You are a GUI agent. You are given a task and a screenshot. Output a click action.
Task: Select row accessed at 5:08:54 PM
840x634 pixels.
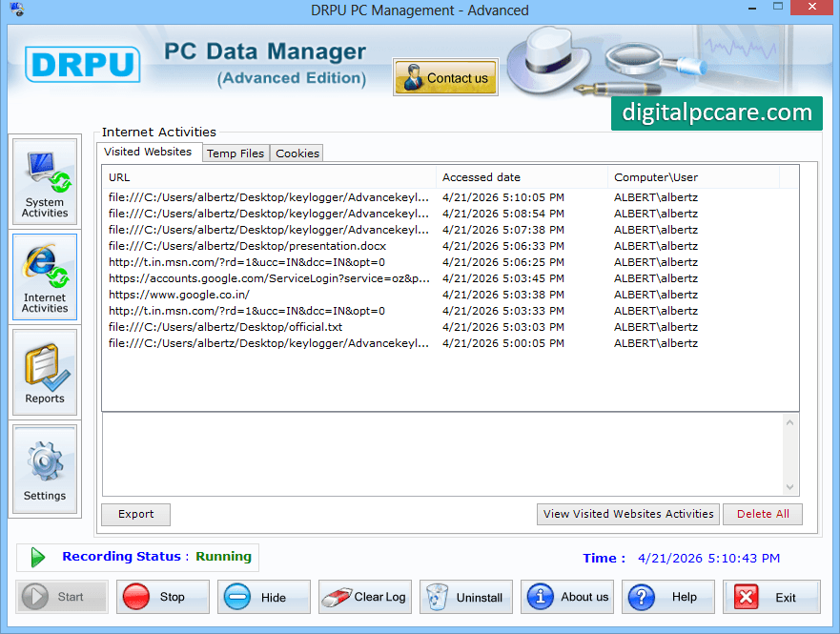pos(450,214)
